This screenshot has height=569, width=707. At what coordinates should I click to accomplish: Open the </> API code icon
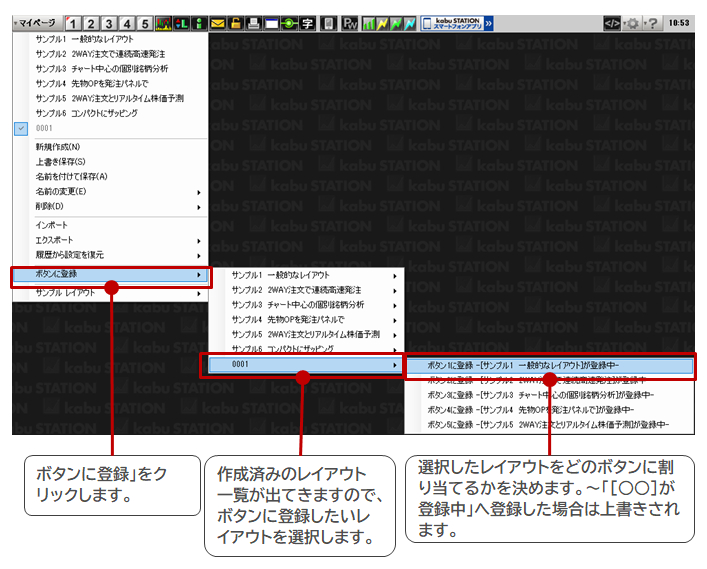tap(612, 23)
